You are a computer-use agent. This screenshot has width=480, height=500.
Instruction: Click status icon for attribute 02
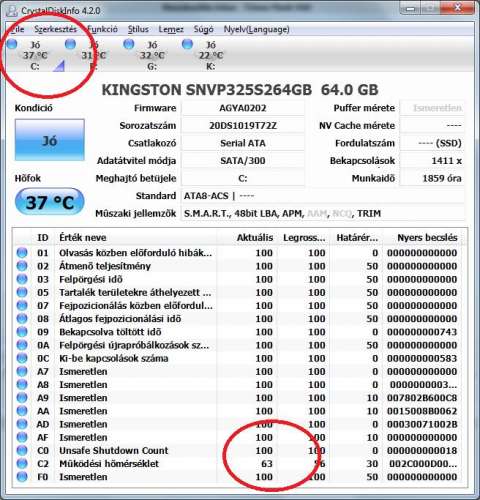22,266
